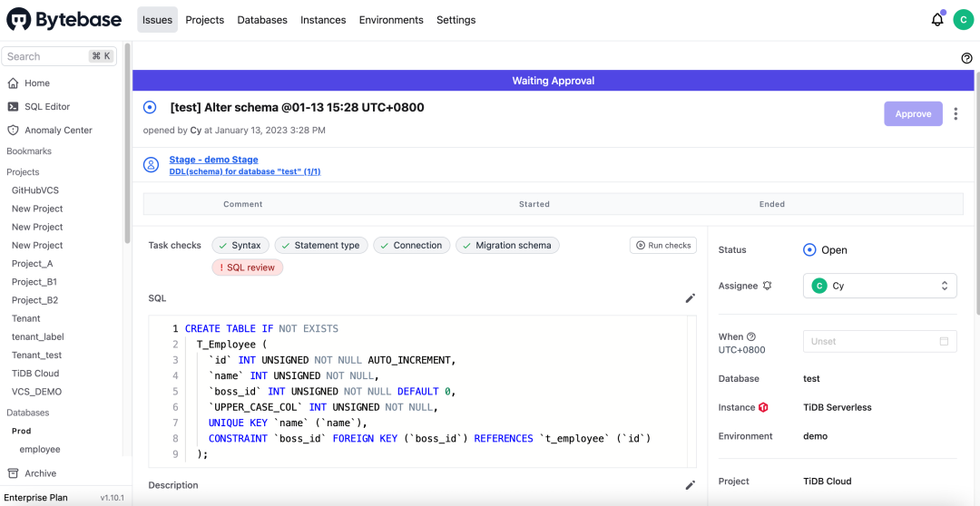Open the GitHubVCS project
Viewport: 980px width, 506px height.
click(x=35, y=190)
